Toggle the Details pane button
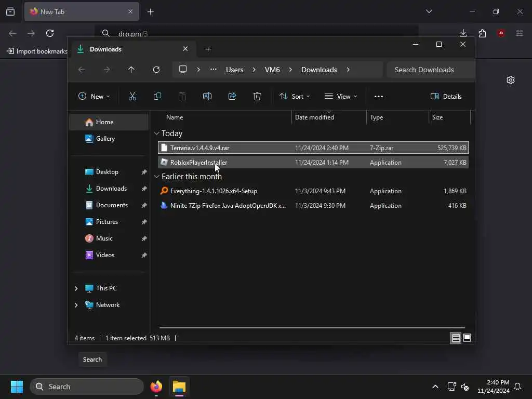This screenshot has height=399, width=532. coord(446,96)
